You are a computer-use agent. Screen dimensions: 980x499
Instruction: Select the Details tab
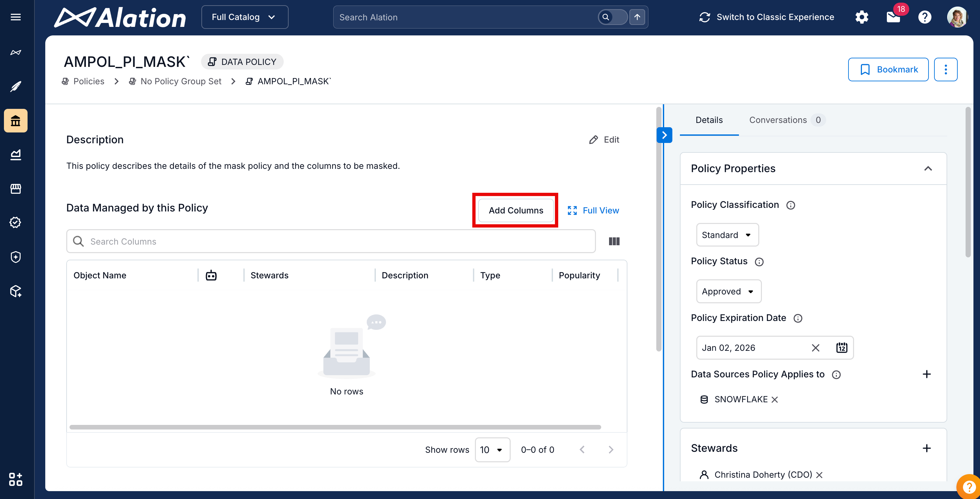pos(709,120)
